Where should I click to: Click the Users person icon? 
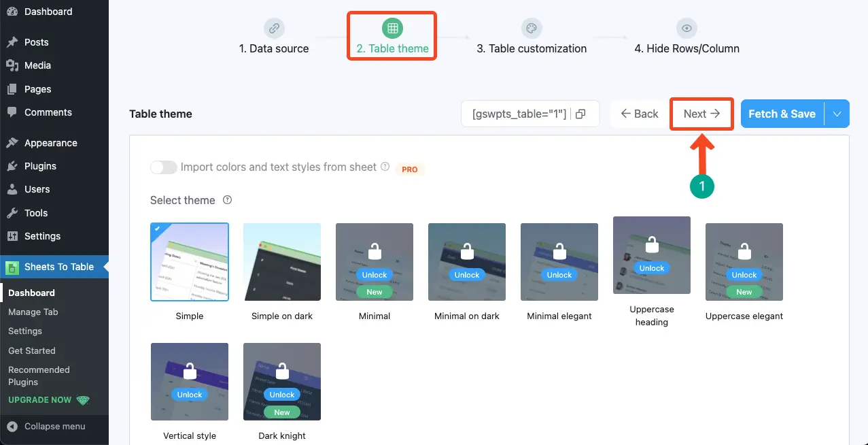12,189
